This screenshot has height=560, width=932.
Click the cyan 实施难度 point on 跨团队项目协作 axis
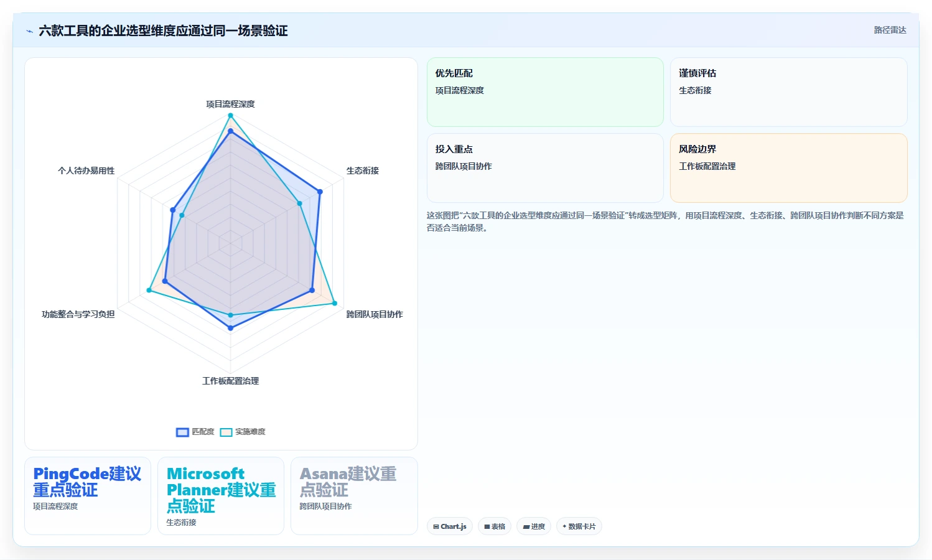335,304
